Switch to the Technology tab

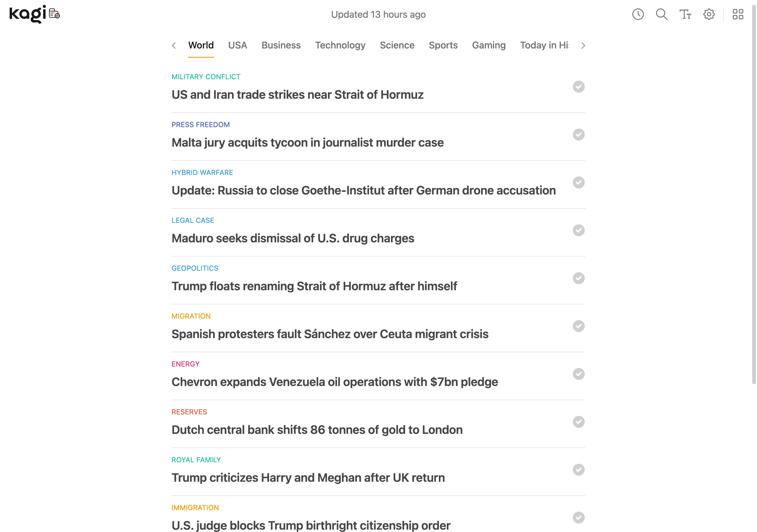pyautogui.click(x=340, y=45)
